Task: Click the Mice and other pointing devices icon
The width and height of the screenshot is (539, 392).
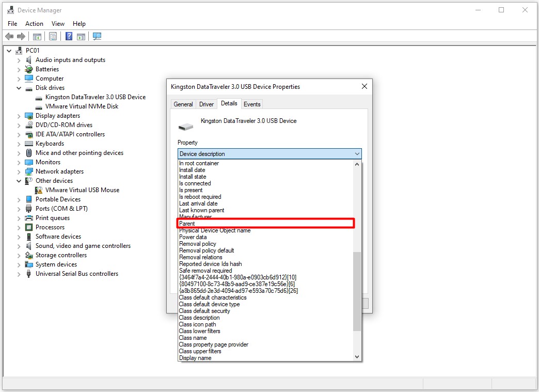Action: (x=29, y=153)
